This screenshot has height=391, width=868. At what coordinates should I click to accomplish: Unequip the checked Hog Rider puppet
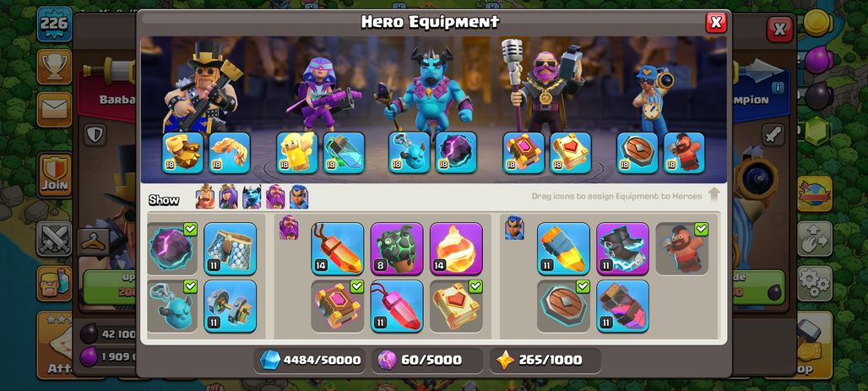682,248
